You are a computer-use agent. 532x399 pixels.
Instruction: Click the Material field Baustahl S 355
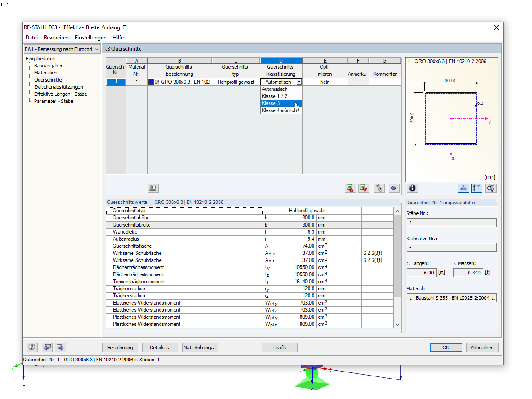coord(451,298)
